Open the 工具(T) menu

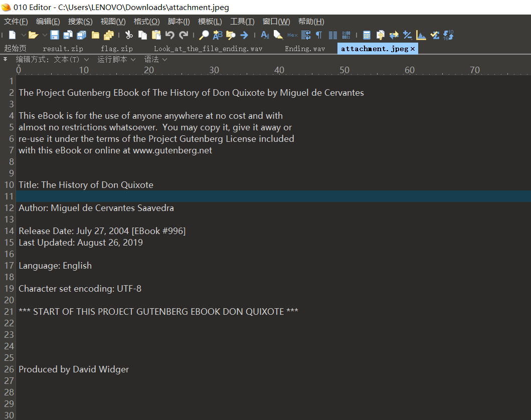click(243, 22)
